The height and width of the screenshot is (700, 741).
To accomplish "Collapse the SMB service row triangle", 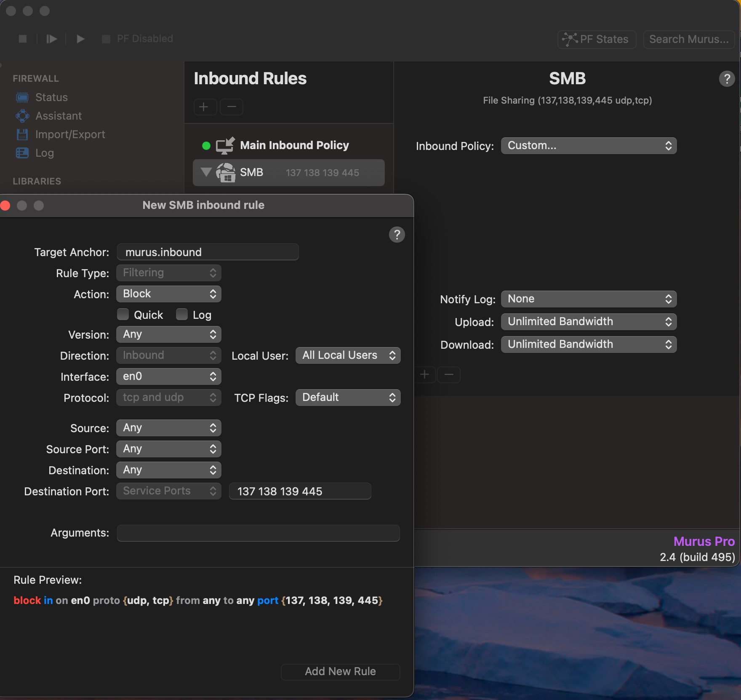I will click(206, 172).
